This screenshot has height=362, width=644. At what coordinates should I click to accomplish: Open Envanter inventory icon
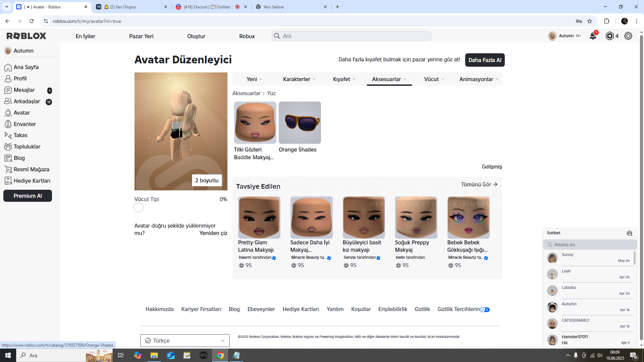[8, 124]
